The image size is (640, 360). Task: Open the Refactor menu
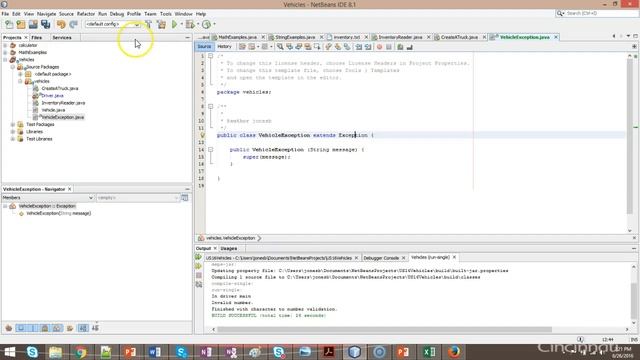click(x=86, y=14)
